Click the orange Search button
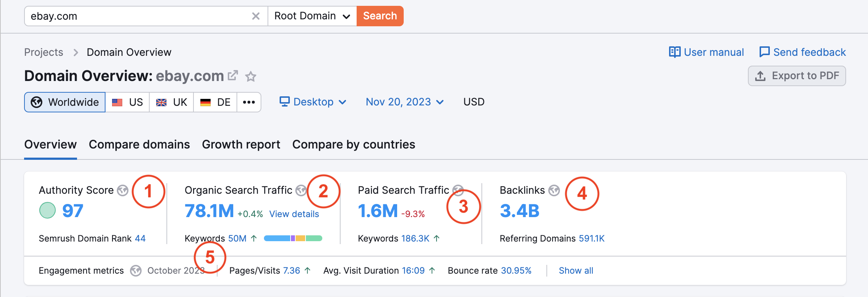Image resolution: width=868 pixels, height=297 pixels. pyautogui.click(x=380, y=16)
